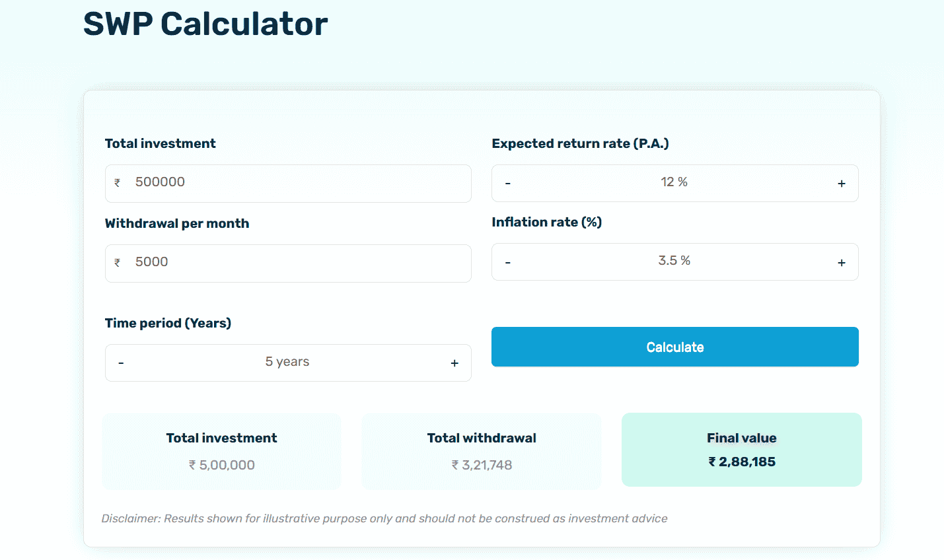Click the plus to increase expected return rate
Screen dimensions: 944x560
[842, 183]
